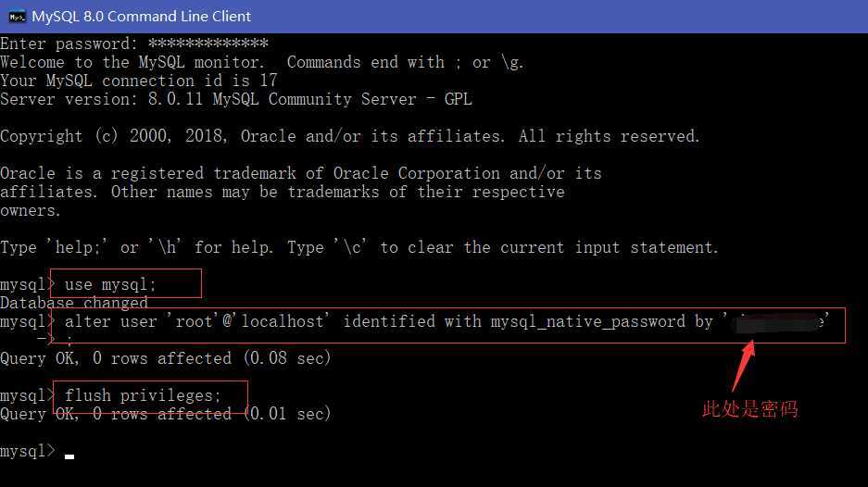868x487 pixels.
Task: Click the "Type 'help;'" instruction line
Action: [359, 247]
